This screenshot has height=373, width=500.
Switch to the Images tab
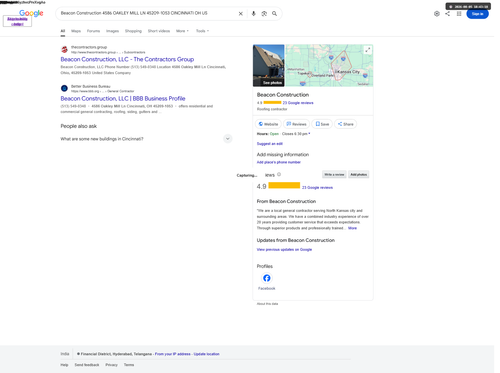coord(112,31)
